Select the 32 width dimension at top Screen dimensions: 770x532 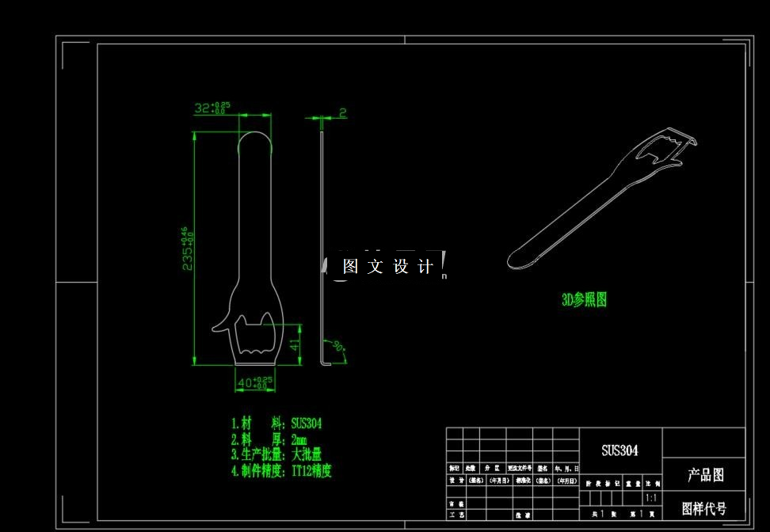click(x=212, y=108)
